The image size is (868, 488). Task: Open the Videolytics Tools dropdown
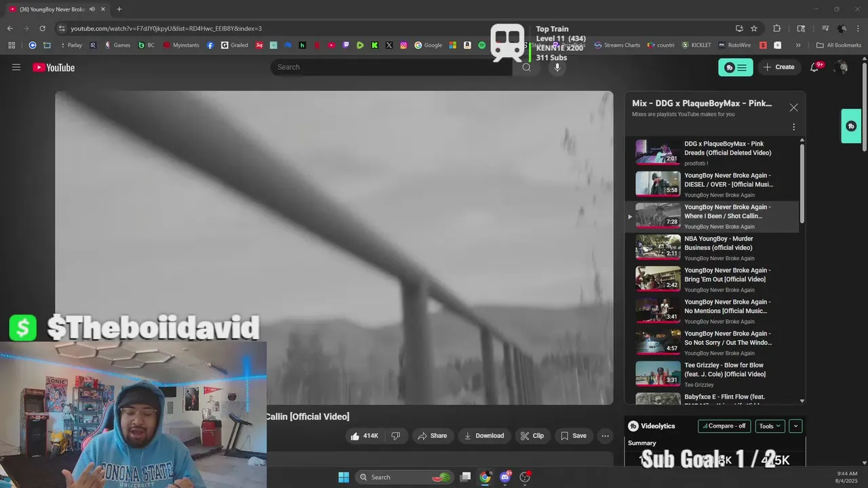point(770,426)
